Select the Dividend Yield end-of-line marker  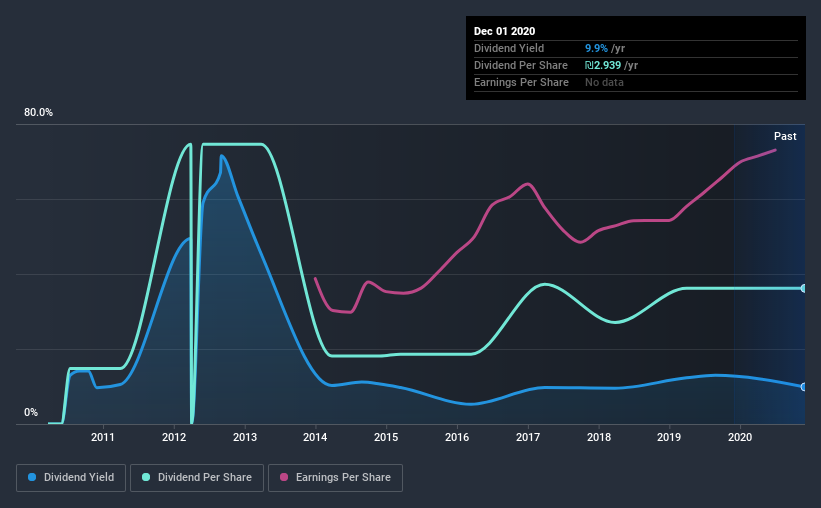[803, 387]
